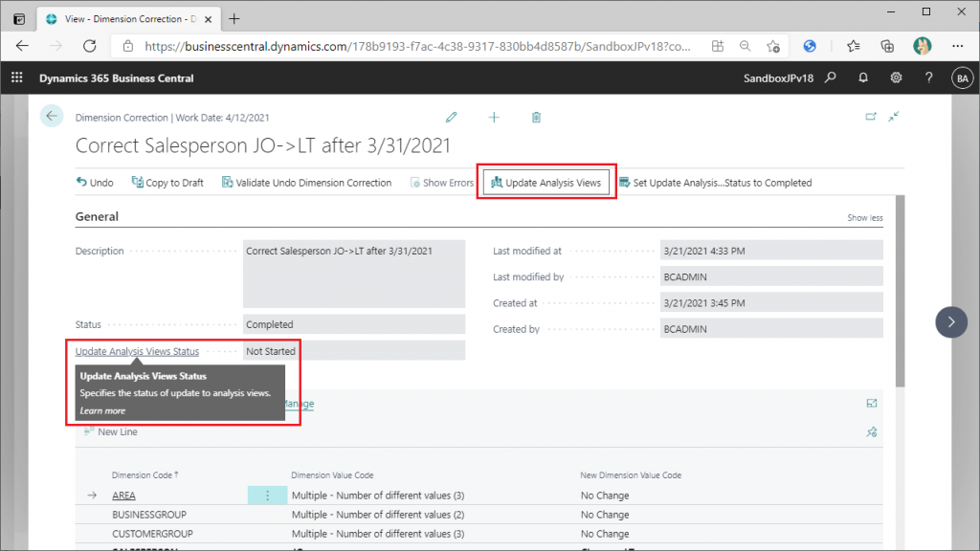Click the New Line action
The image size is (980, 551).
point(111,431)
